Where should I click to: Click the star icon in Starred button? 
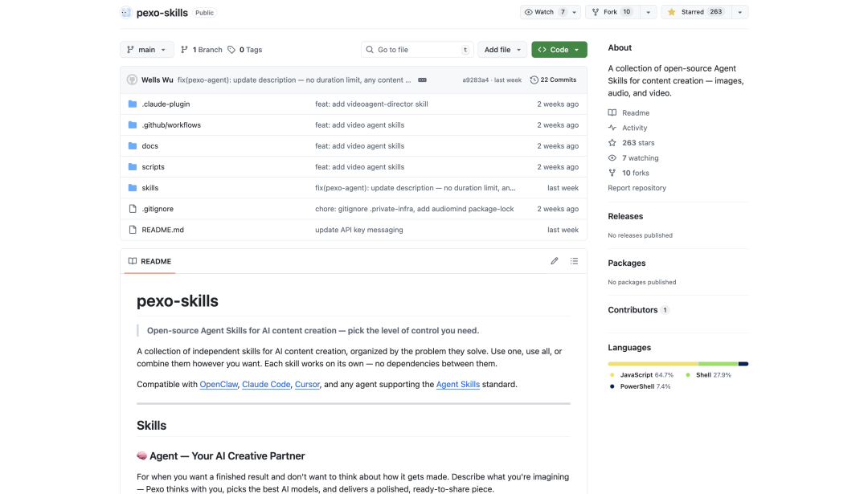671,12
